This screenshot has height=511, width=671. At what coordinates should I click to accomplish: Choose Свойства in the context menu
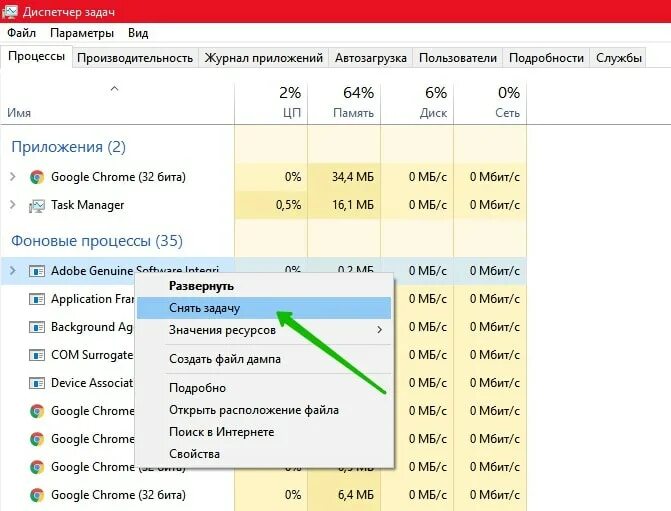tap(264, 454)
